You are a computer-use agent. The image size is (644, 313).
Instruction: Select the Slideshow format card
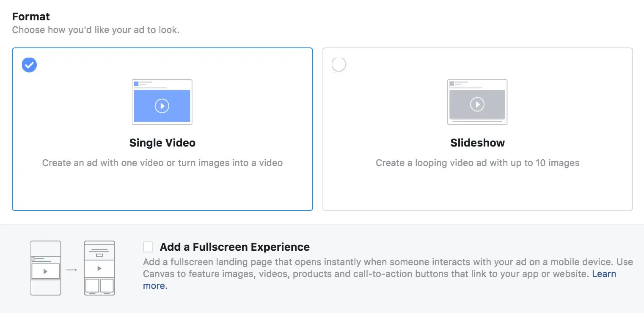tap(477, 191)
